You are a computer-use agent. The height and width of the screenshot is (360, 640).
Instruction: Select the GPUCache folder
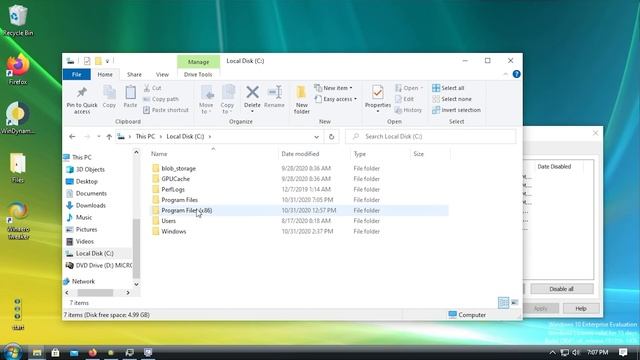click(176, 179)
